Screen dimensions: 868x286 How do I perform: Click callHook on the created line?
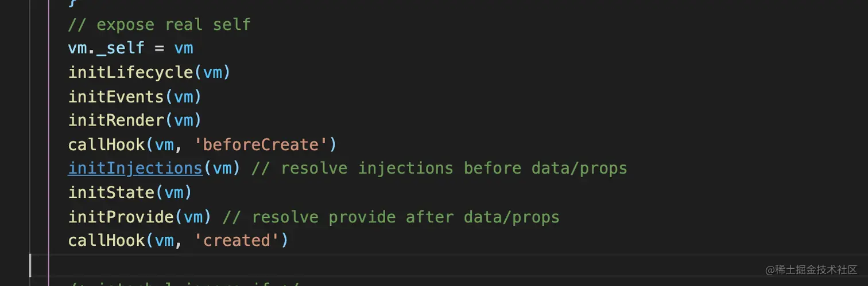point(106,241)
